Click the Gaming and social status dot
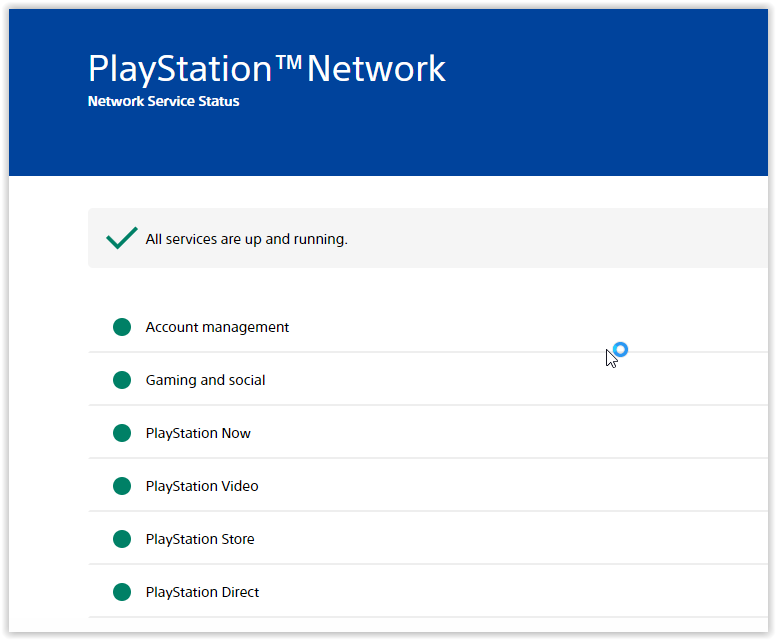 tap(122, 380)
